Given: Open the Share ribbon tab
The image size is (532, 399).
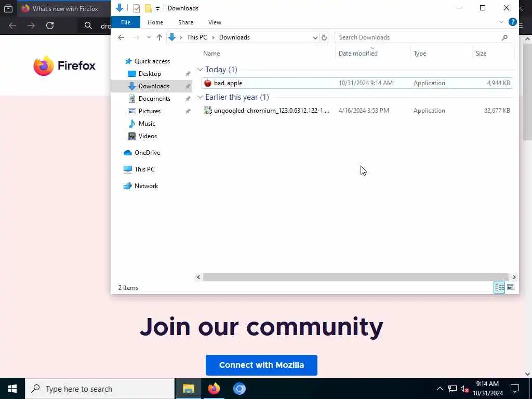Looking at the screenshot, I should click(185, 22).
